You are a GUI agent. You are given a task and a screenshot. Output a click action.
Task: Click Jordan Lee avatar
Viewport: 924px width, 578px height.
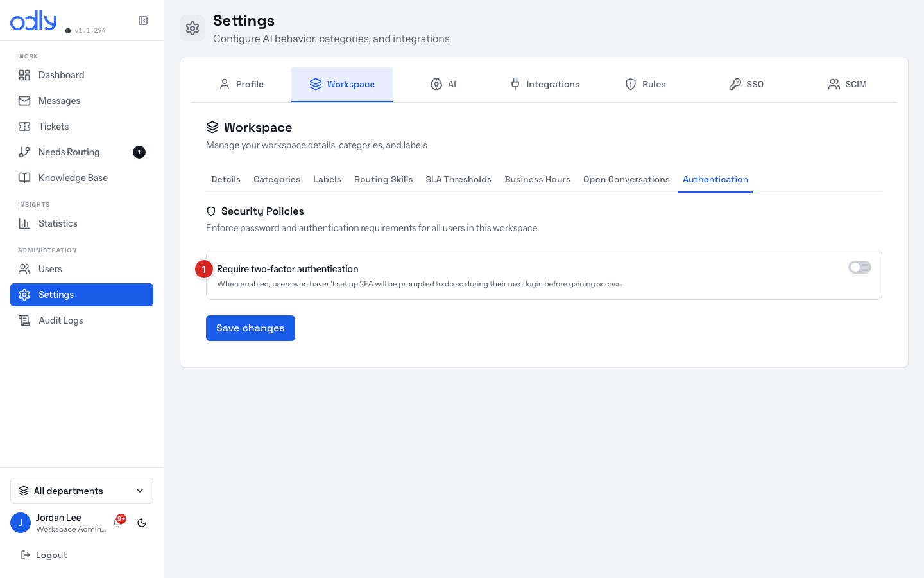point(21,523)
